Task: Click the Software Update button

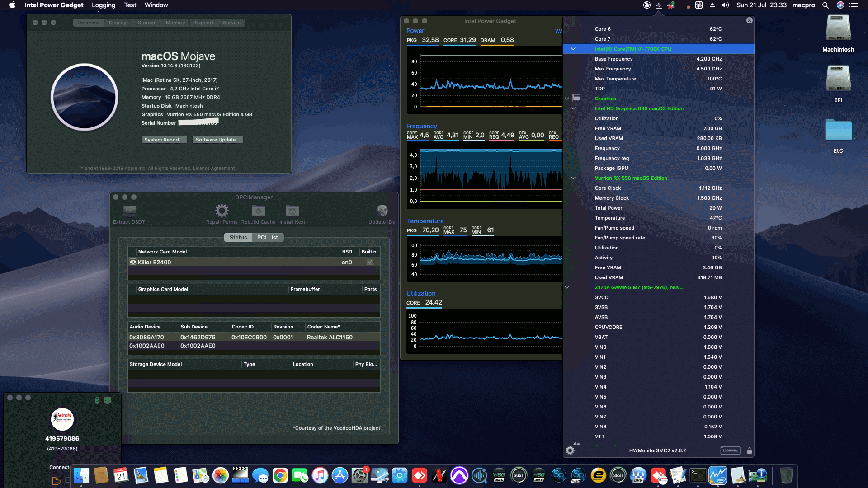Action: pyautogui.click(x=217, y=140)
